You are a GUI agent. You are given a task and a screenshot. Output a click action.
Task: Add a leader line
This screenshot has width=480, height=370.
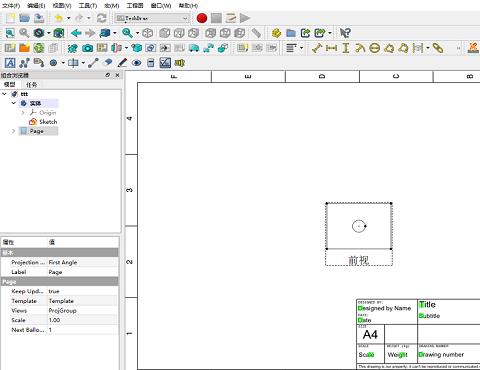pos(24,63)
